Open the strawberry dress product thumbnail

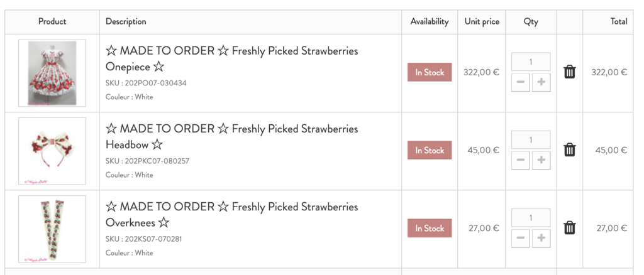[x=52, y=73]
